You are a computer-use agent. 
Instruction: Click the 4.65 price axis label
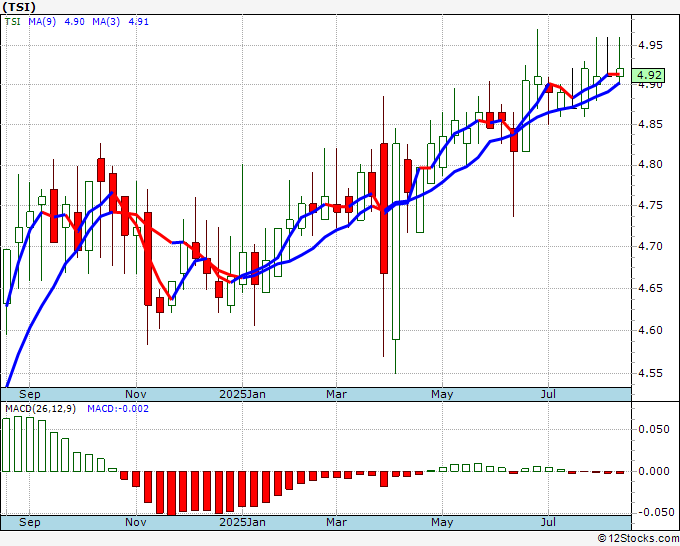[x=651, y=288]
